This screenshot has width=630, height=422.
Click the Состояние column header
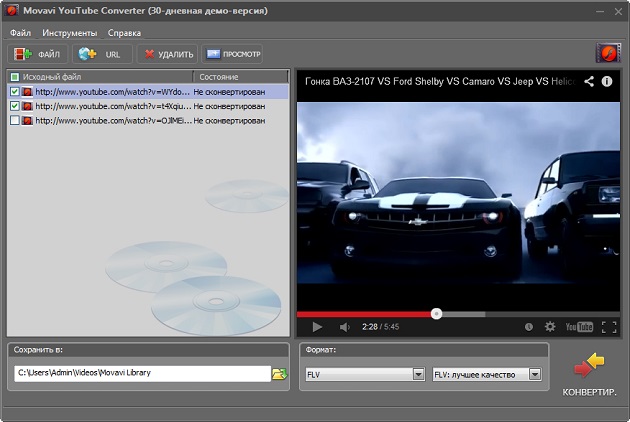pos(241,77)
